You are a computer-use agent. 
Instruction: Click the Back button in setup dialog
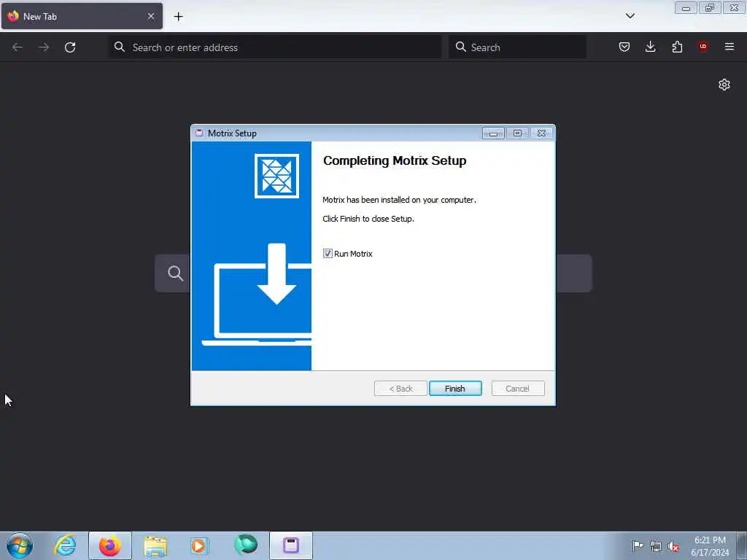400,389
